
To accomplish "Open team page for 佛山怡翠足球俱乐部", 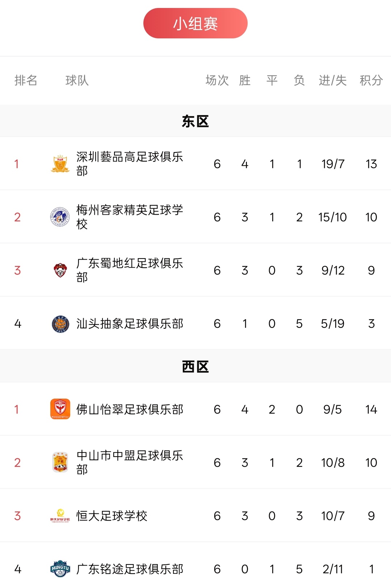I will click(x=130, y=409).
